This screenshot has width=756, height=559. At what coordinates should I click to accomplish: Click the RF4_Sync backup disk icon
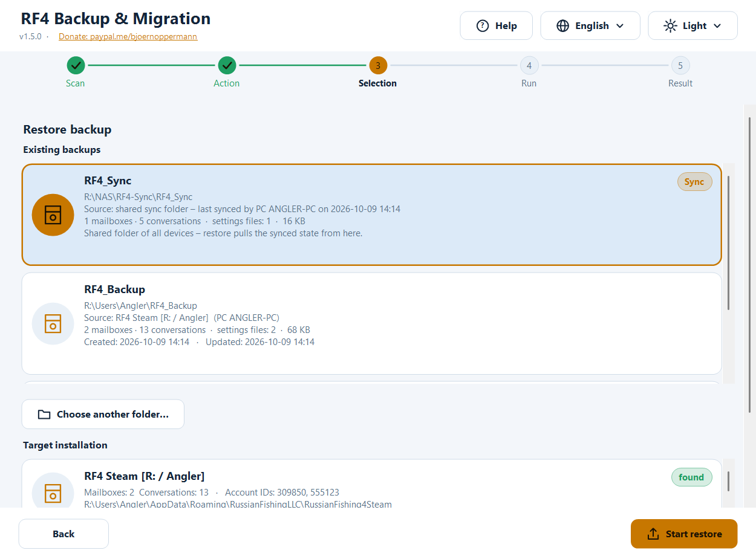pos(53,215)
